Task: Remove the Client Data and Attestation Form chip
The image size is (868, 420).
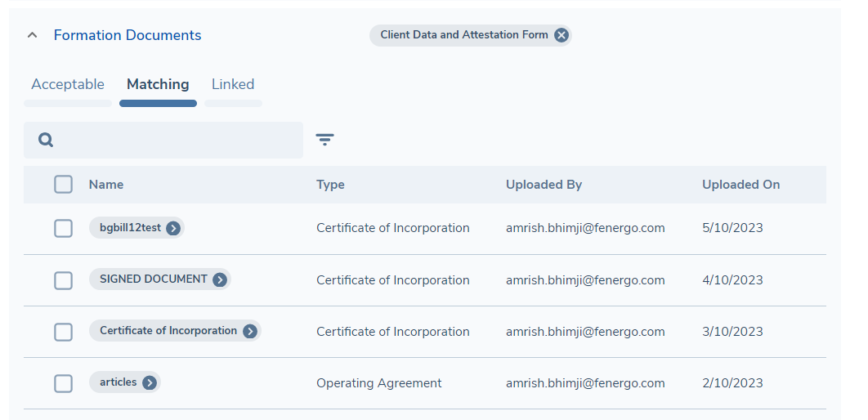Action: point(561,35)
